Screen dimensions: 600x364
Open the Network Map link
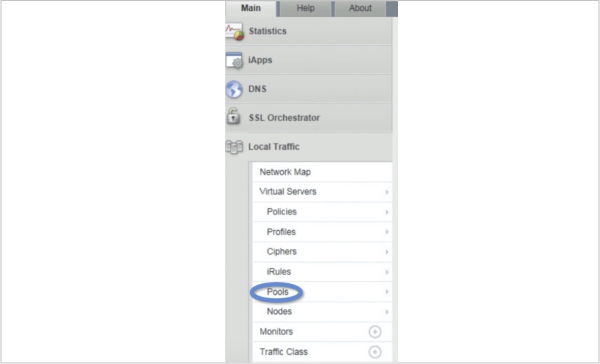tap(285, 172)
